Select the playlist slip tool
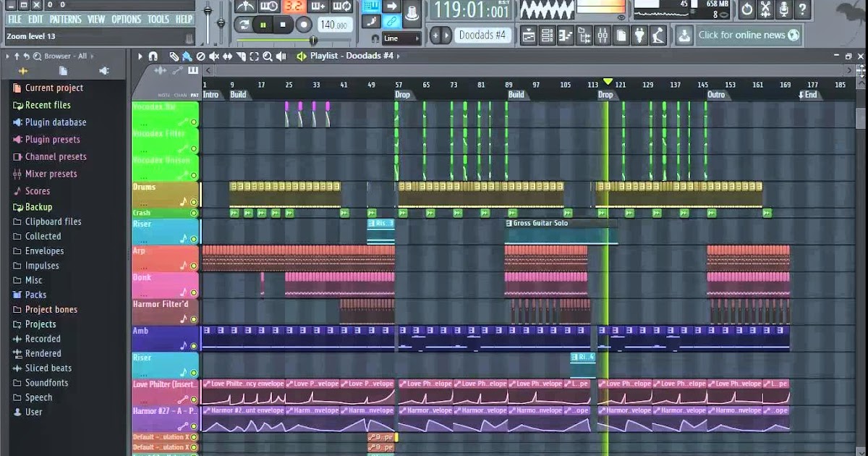Screen dimensions: 868x456 (228, 56)
